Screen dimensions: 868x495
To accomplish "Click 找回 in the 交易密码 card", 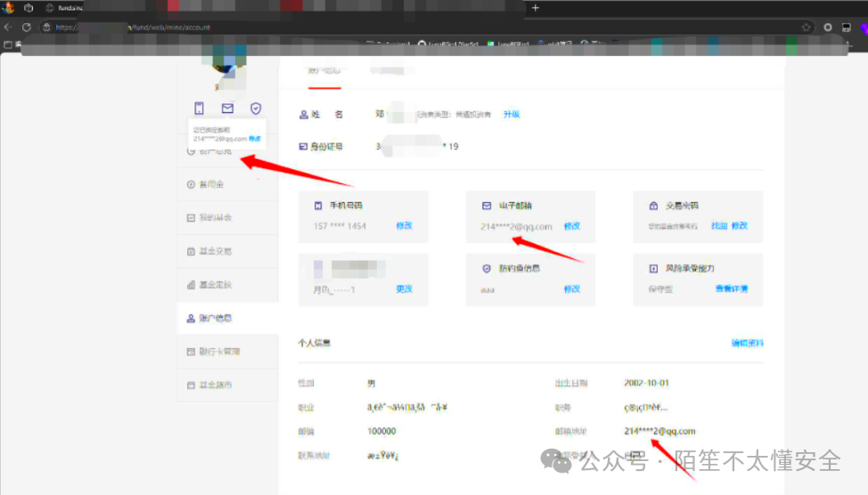I will [x=719, y=225].
